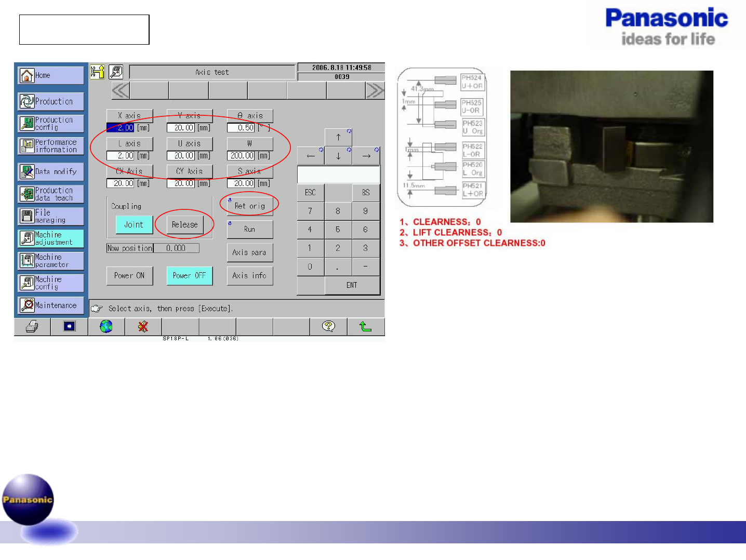Click the green return arrow icon

[366, 326]
